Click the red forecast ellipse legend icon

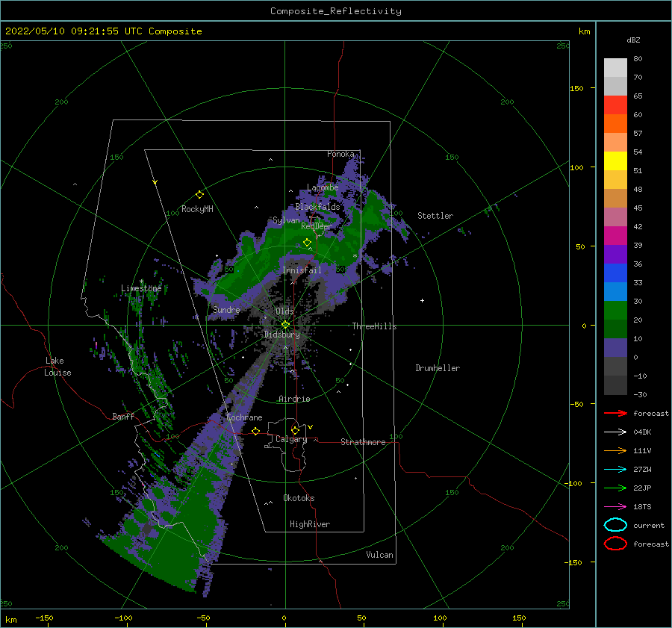coord(615,544)
